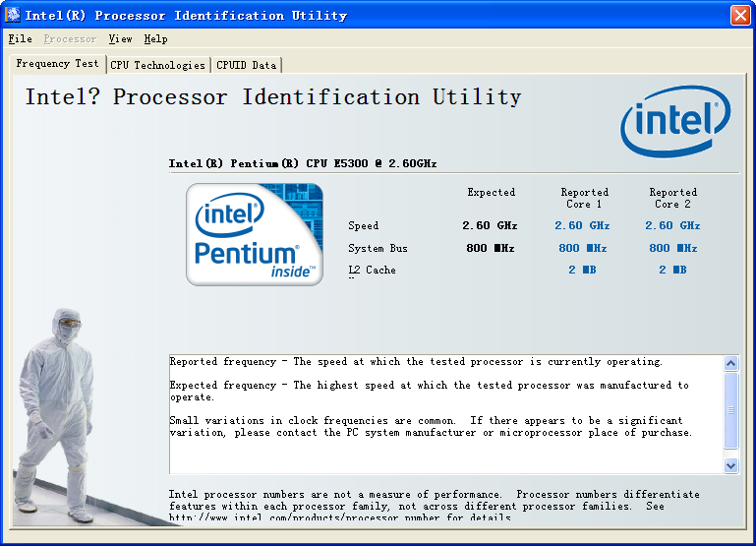
Task: Click the Pentium E5300 processor name heading
Action: tap(303, 163)
